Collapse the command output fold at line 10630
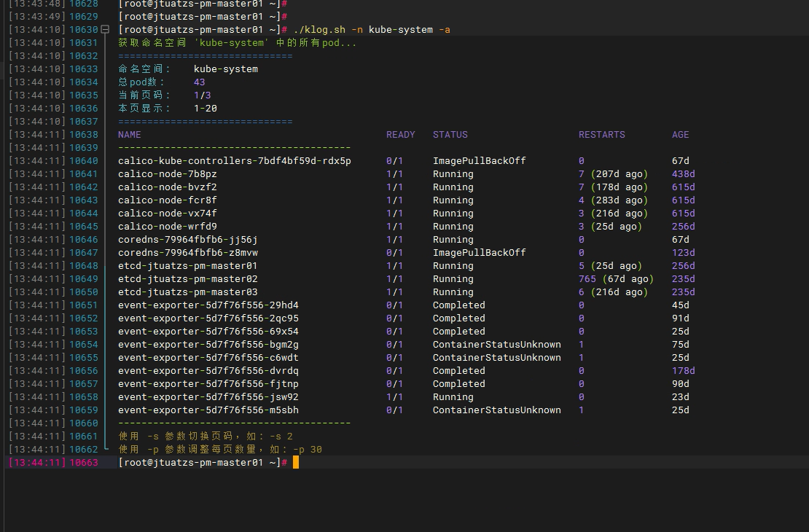 point(105,30)
